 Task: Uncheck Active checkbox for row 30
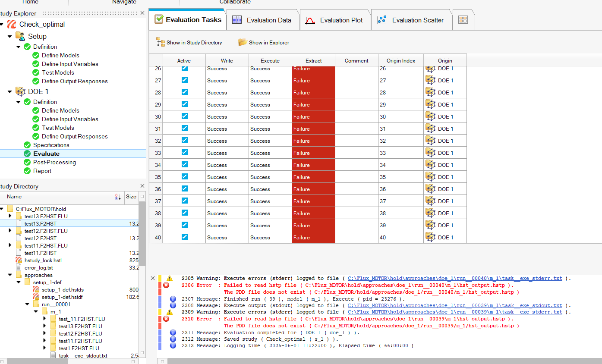(x=185, y=116)
